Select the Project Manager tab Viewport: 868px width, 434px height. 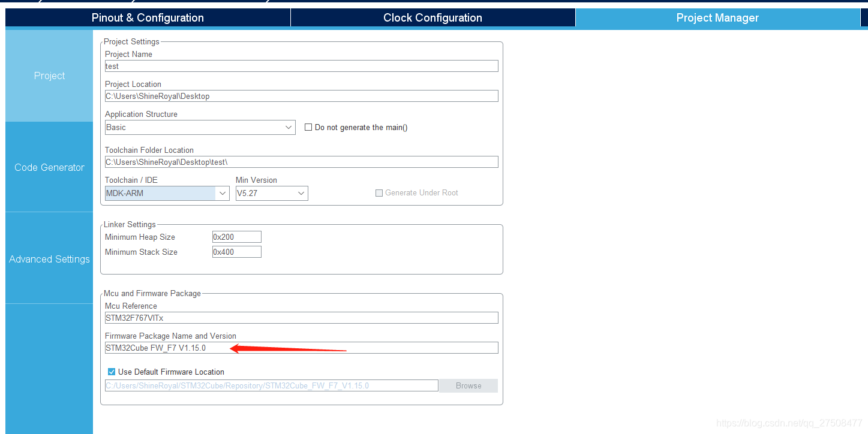(x=717, y=17)
